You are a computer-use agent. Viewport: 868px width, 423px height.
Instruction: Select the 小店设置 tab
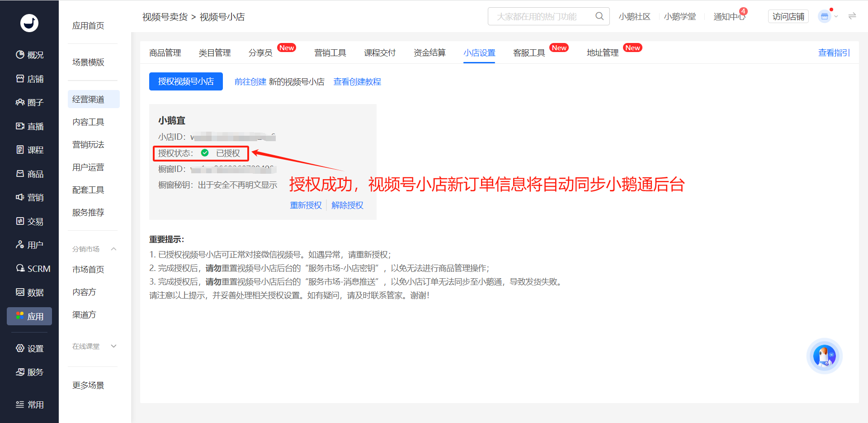pyautogui.click(x=479, y=53)
